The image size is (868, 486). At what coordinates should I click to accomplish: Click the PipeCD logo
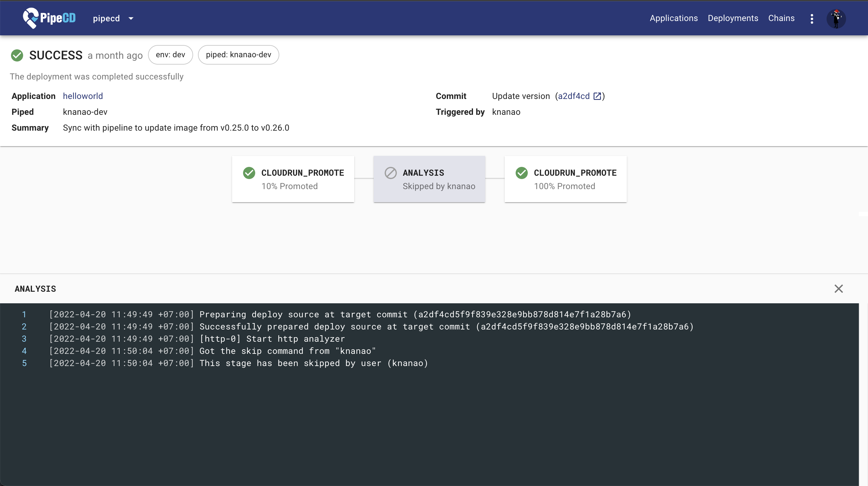tap(49, 18)
